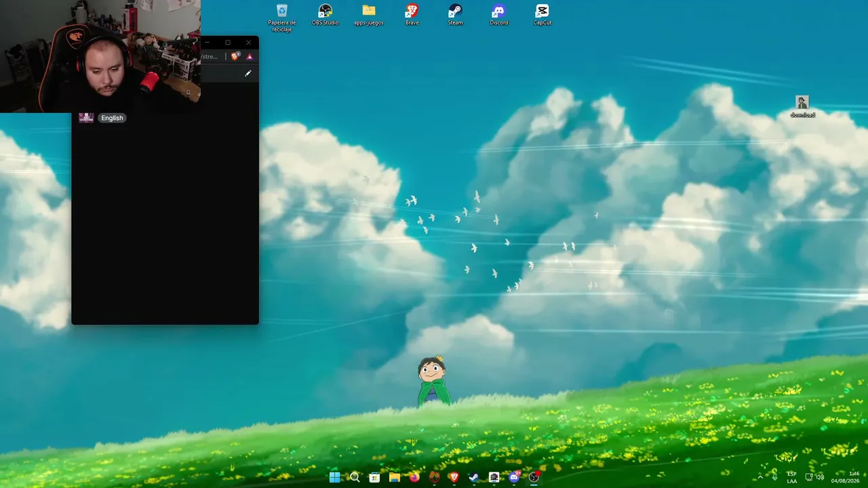Switch to OBS Studio in the taskbar
This screenshot has height=488, width=868.
click(x=534, y=477)
